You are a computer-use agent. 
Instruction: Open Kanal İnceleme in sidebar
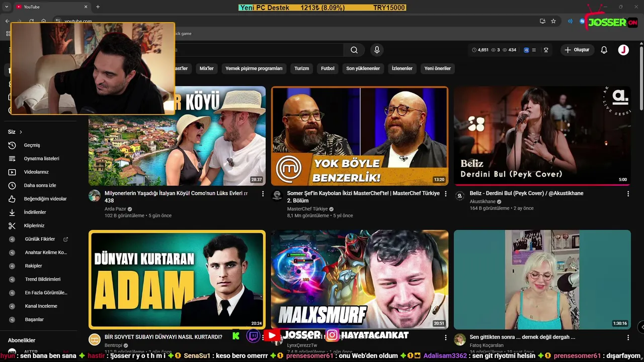(x=42, y=306)
